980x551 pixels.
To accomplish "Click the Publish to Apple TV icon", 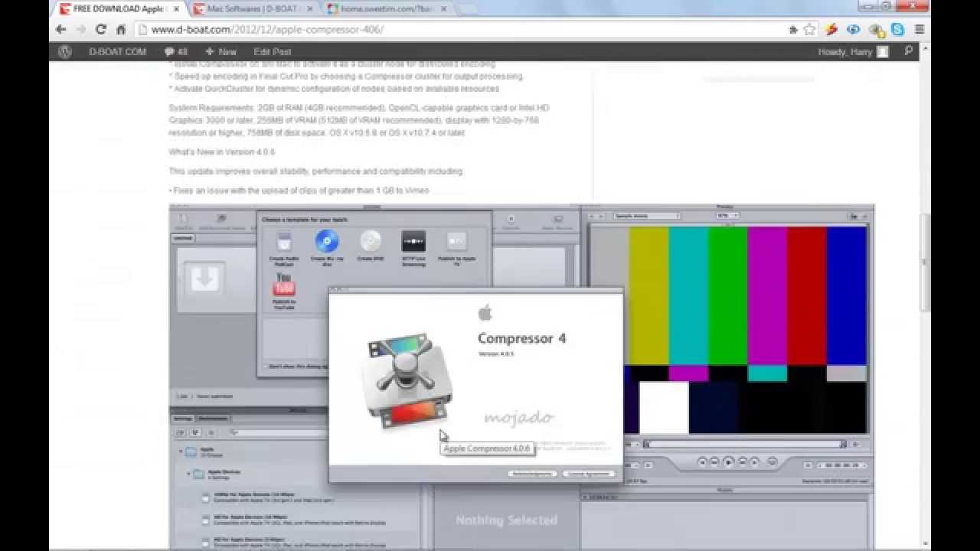I will click(x=457, y=242).
